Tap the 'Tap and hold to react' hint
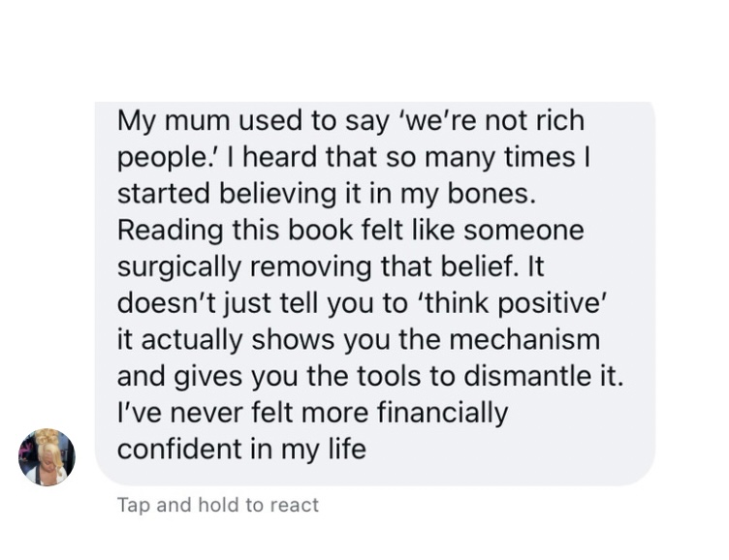The height and width of the screenshot is (560, 729). (x=218, y=505)
